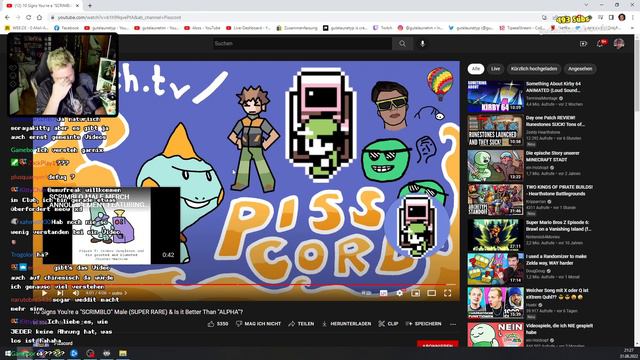
Task: Click MAG ICH NICHT dislike button
Action: (x=258, y=324)
